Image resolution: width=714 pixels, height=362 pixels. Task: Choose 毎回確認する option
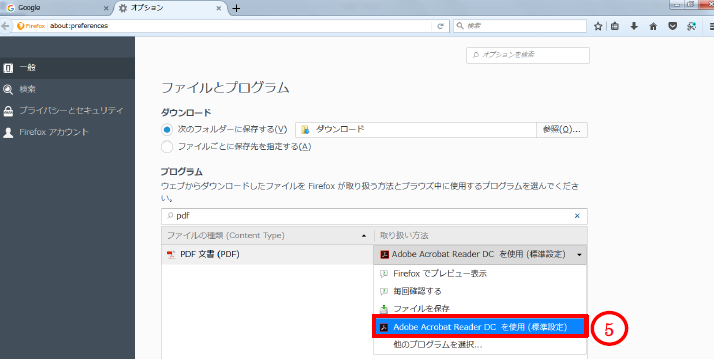point(480,291)
